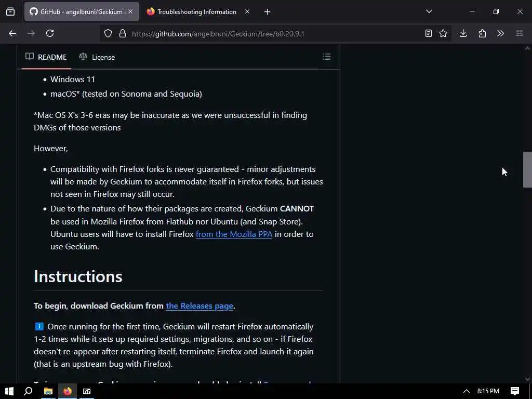Open the 7-Zip taskbar icon
532x399 pixels.
pyautogui.click(x=87, y=391)
